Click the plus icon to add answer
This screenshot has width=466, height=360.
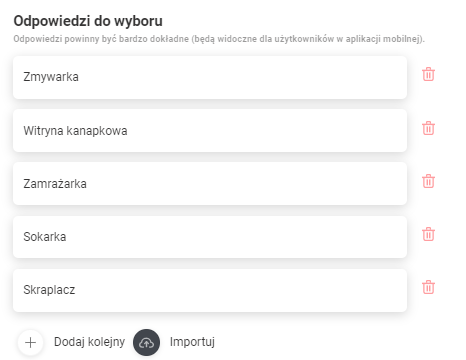(31, 342)
